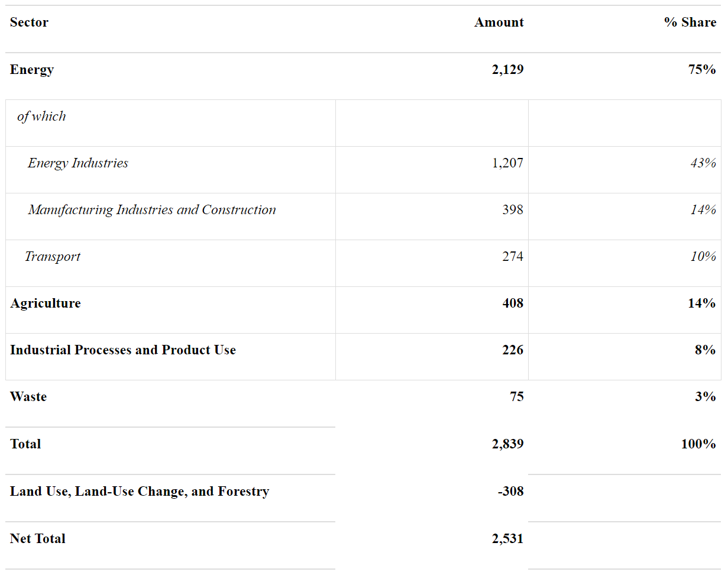Image resolution: width=728 pixels, height=575 pixels.
Task: Click the Agriculture share 14% in bold
Action: (x=702, y=303)
